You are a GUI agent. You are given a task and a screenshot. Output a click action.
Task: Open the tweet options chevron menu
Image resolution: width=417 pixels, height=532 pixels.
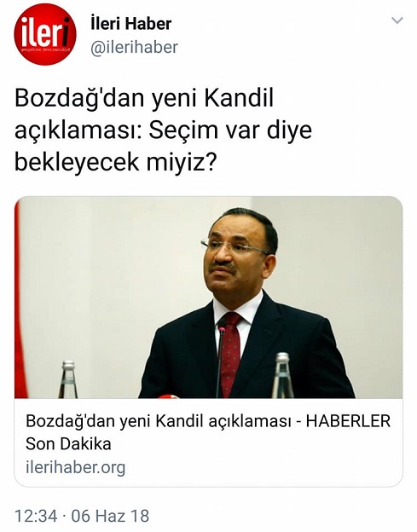[397, 20]
